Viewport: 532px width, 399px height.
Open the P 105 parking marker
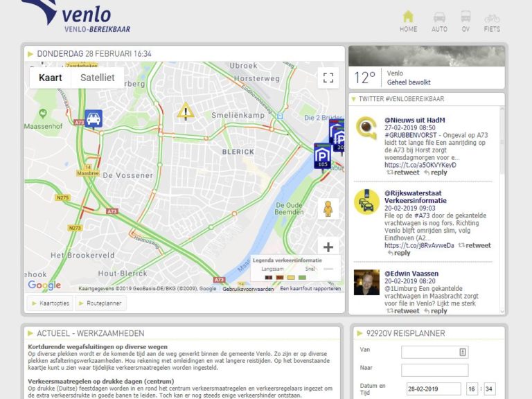coord(322,155)
